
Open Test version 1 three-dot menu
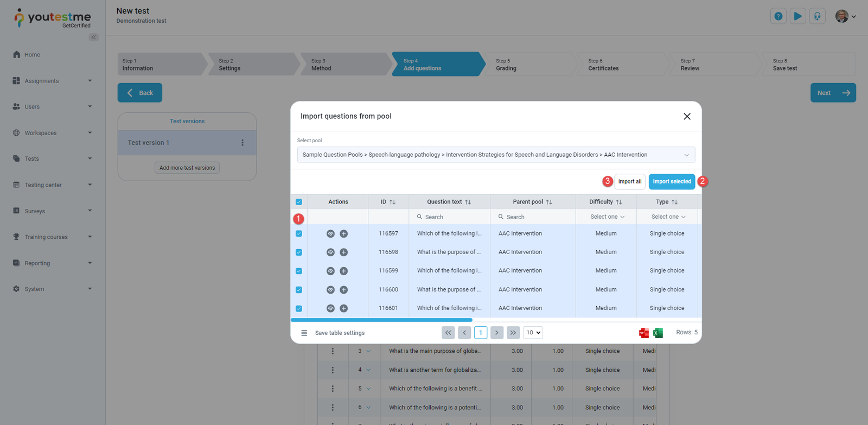click(x=242, y=143)
